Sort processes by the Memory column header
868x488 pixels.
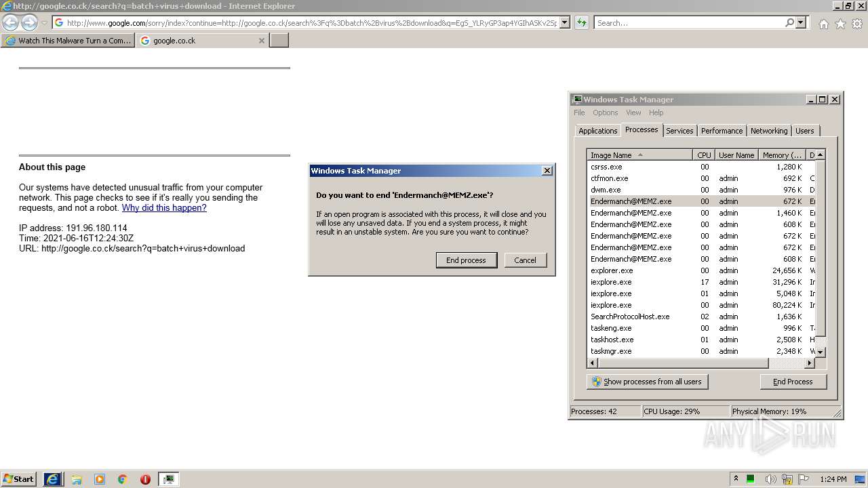click(782, 155)
